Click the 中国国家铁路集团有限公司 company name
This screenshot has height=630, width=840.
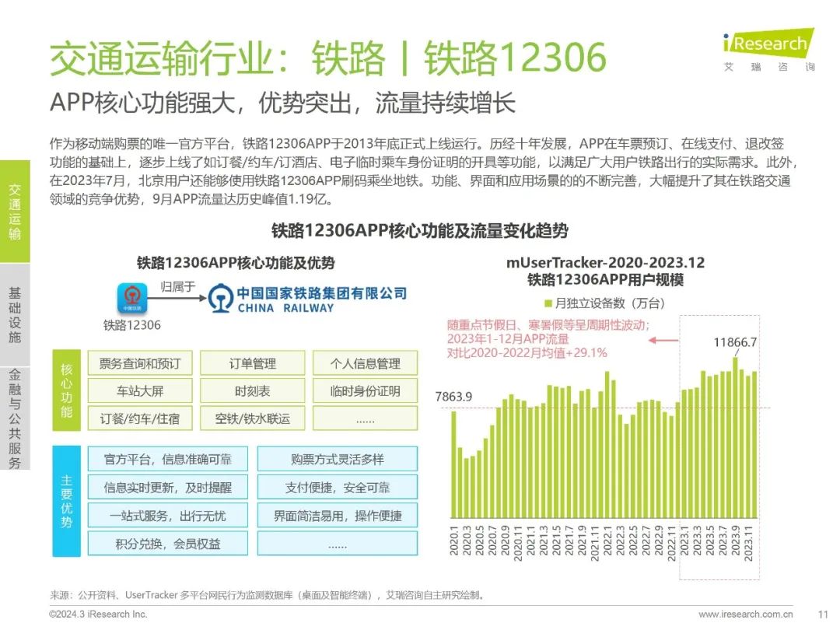[321, 293]
